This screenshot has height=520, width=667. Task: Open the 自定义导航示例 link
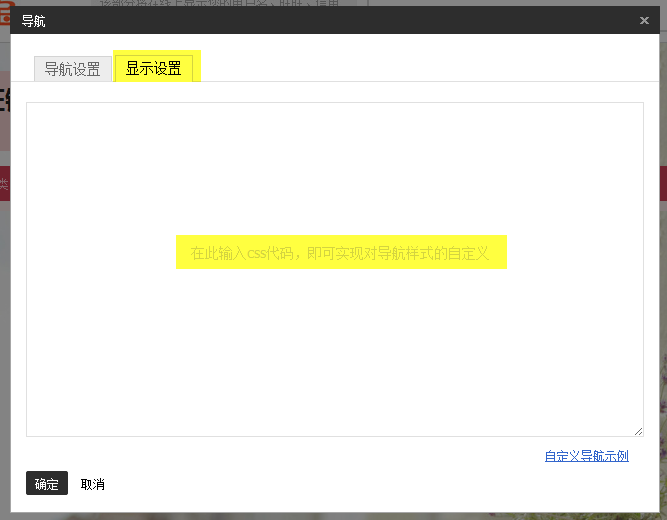click(587, 456)
